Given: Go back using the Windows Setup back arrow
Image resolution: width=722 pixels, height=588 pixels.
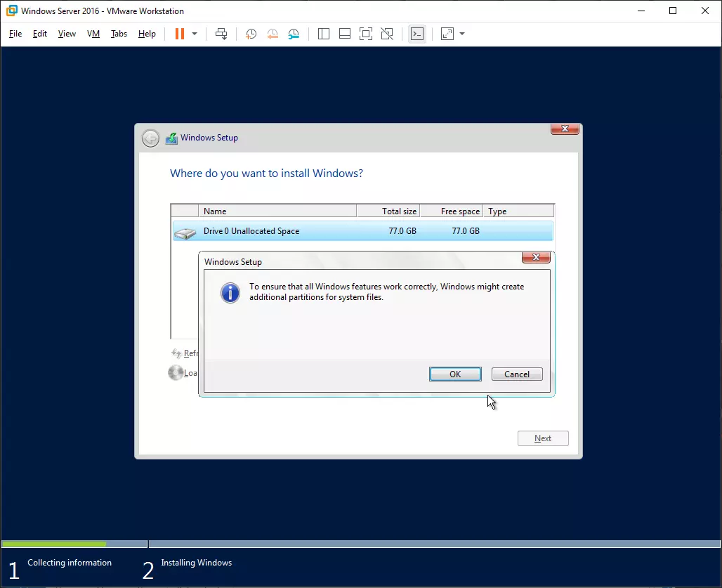Looking at the screenshot, I should point(150,138).
